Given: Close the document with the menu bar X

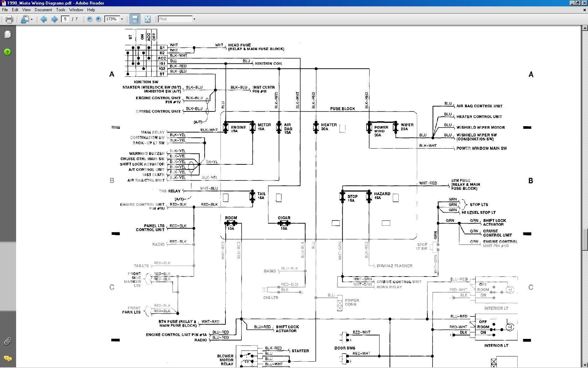Looking at the screenshot, I should (584, 10).
